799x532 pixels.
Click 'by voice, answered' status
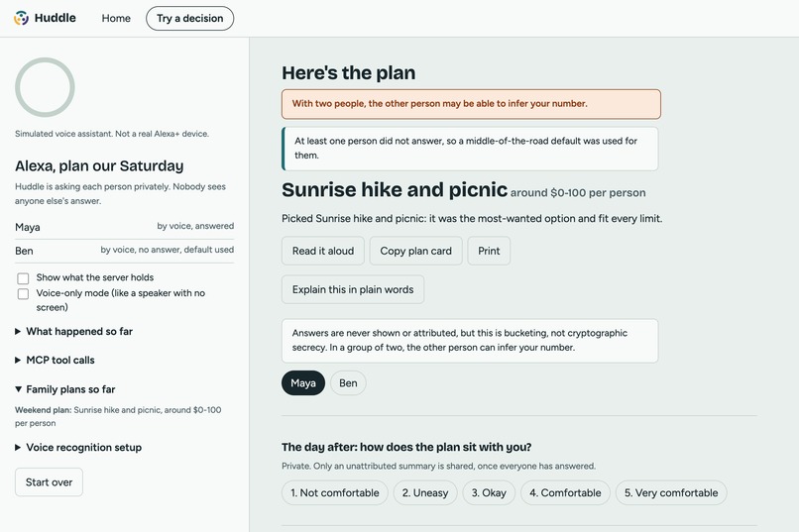(x=195, y=226)
